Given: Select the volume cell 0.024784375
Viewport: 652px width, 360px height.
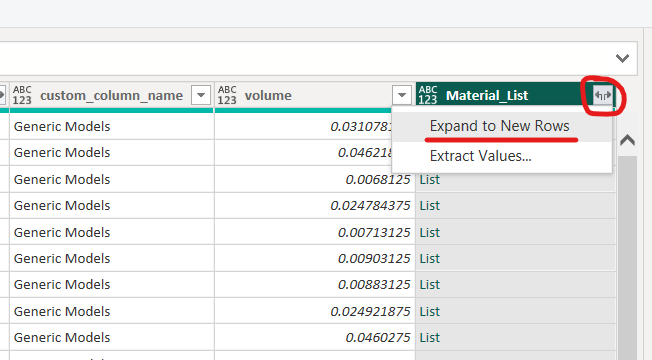Looking at the screenshot, I should [x=315, y=206].
